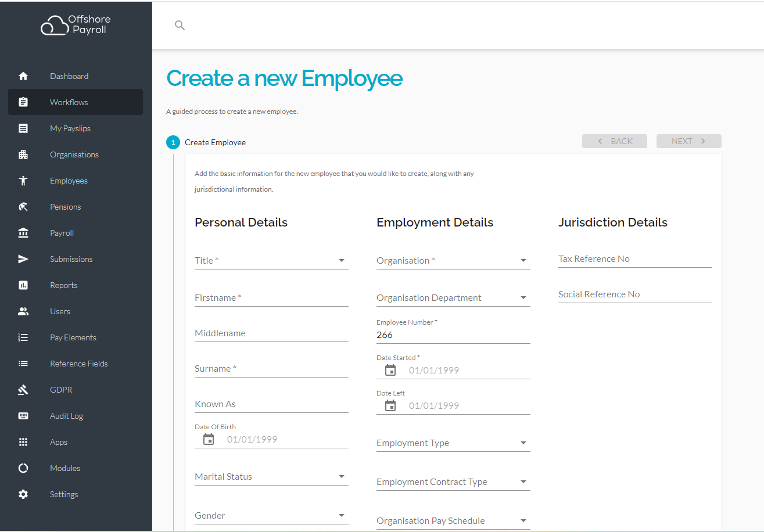Expand Employment Contract Type dropdown
The width and height of the screenshot is (764, 532).
(453, 481)
